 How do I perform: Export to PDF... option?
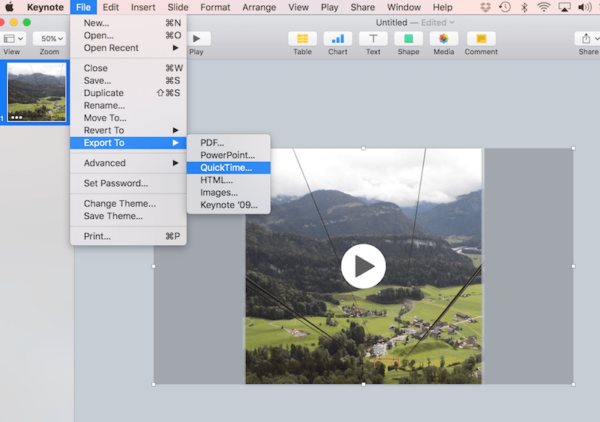point(228,143)
